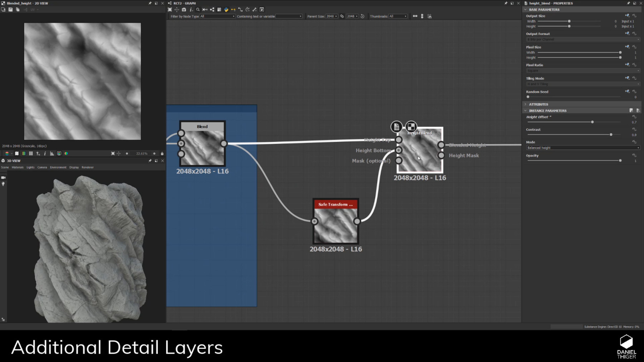Toggle the lock icon in 2D view toolbar

(x=162, y=153)
